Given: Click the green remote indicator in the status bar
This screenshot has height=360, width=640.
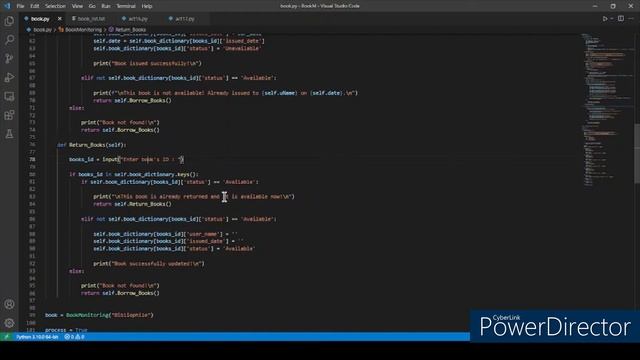Looking at the screenshot, I should 7,337.
